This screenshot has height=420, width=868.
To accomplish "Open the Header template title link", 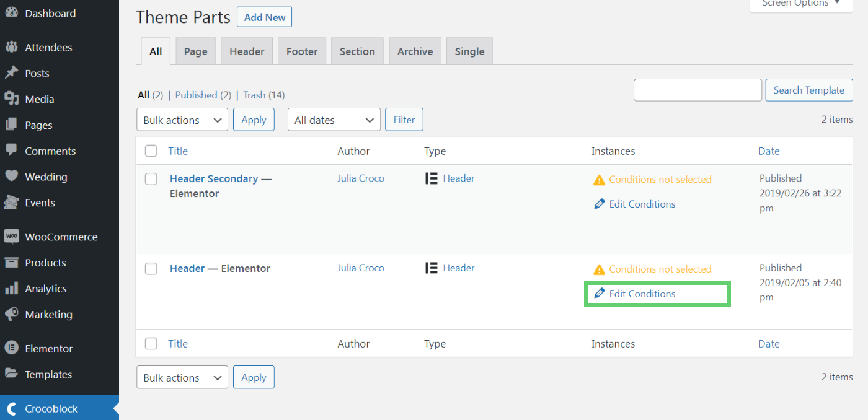I will [187, 268].
